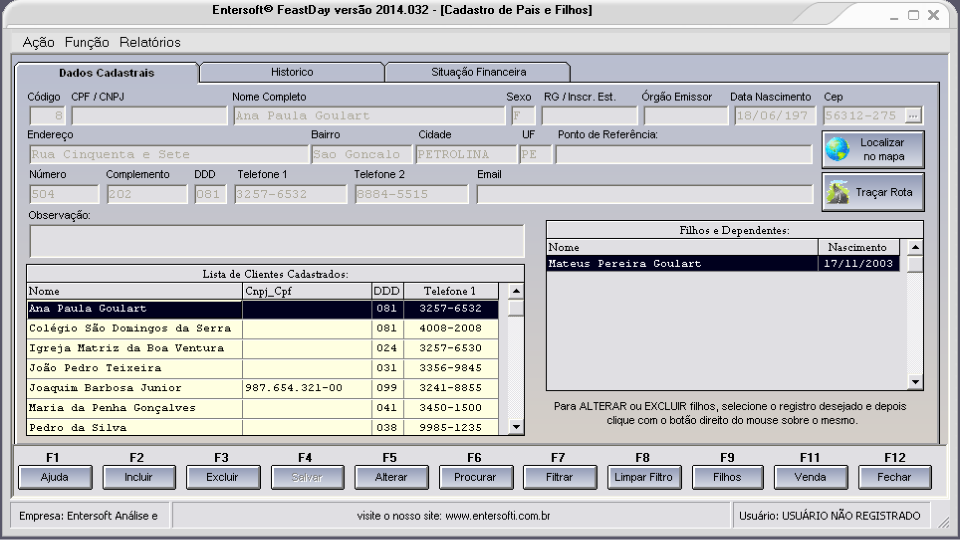Screen dimensions: 960x540
Task: Click CPF cell 987.654.321-00
Action: tap(307, 388)
